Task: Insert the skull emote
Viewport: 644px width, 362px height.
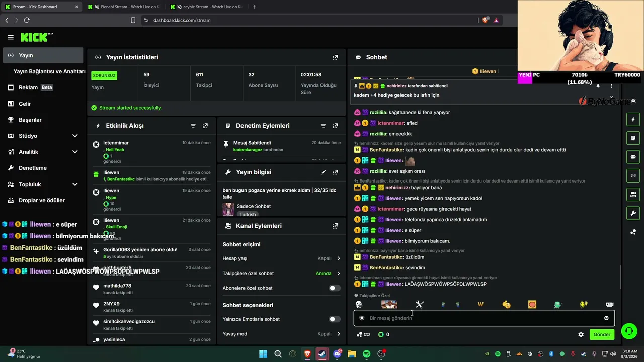Action: [x=358, y=304]
